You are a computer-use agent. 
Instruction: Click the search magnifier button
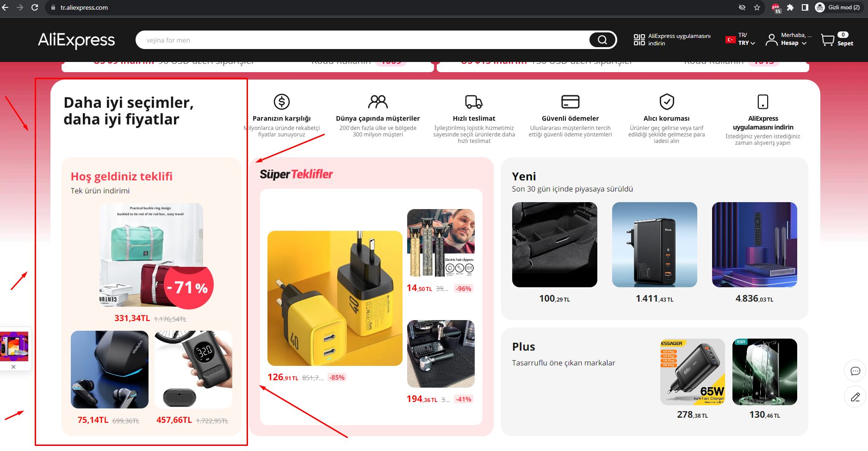(x=602, y=40)
